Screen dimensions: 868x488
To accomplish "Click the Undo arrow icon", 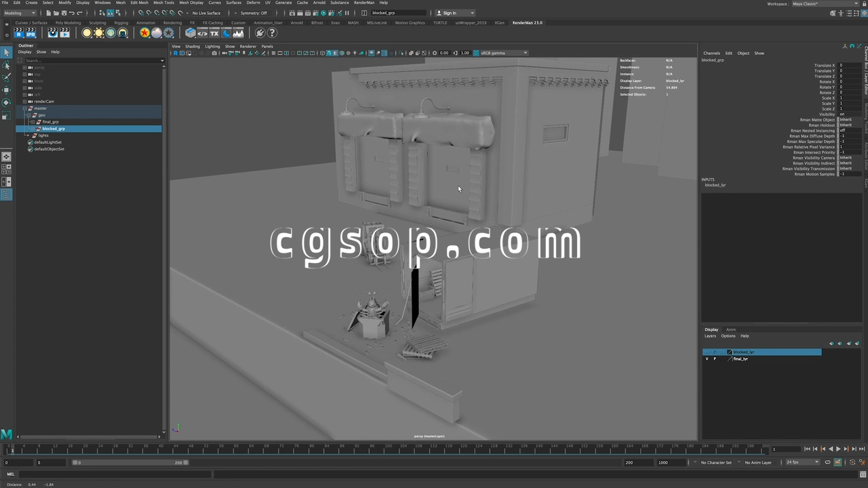I will pos(71,13).
